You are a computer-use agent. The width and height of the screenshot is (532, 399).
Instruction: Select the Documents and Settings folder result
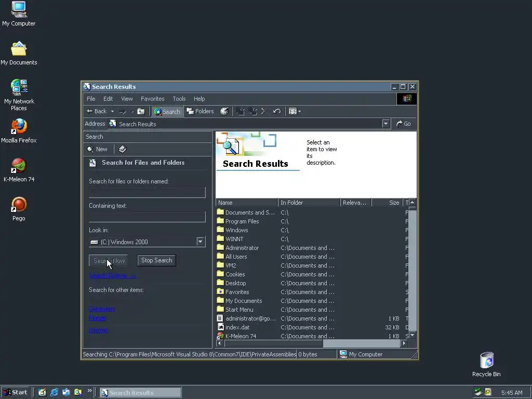[246, 212]
